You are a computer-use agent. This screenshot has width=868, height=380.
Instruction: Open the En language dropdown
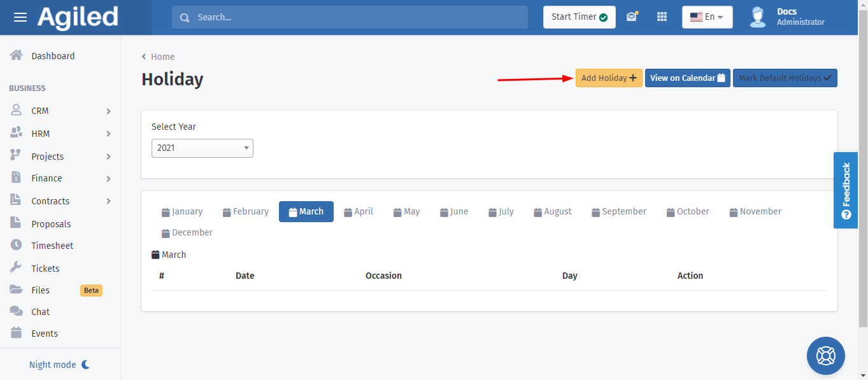(707, 17)
